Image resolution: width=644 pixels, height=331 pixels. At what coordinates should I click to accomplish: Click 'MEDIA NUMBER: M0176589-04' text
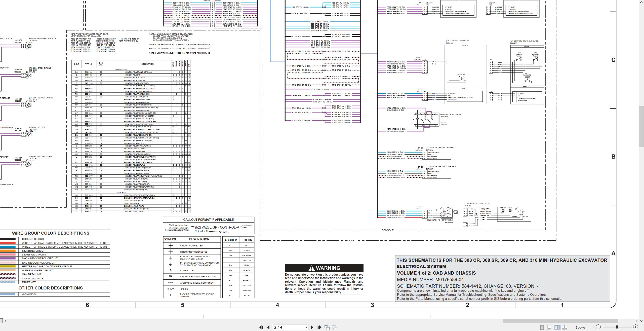pos(430,280)
